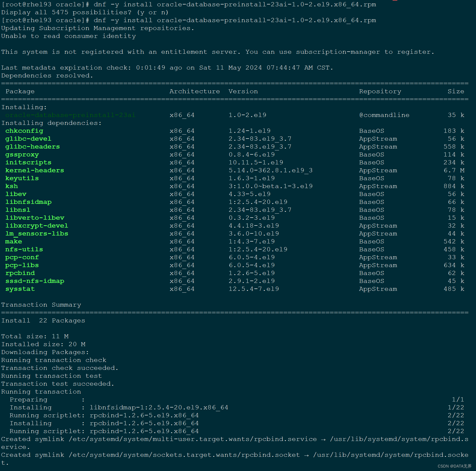Click the entitlement server registration message
Viewport: 476px width, 471px height.
[x=218, y=52]
